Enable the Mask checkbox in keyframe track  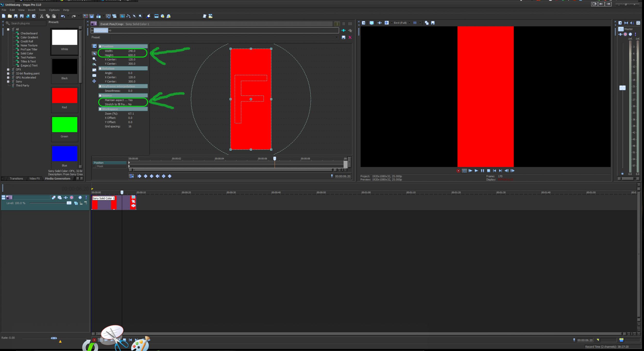point(95,166)
